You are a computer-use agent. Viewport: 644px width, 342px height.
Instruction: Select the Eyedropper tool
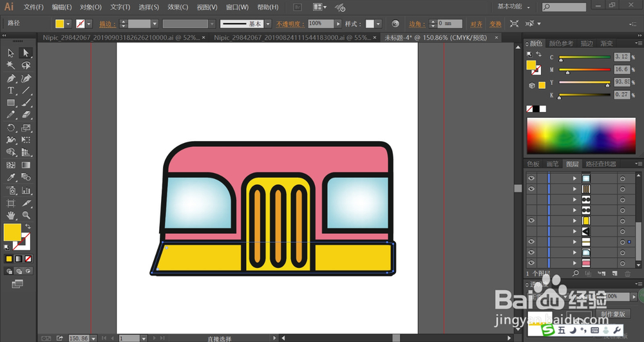(x=11, y=177)
